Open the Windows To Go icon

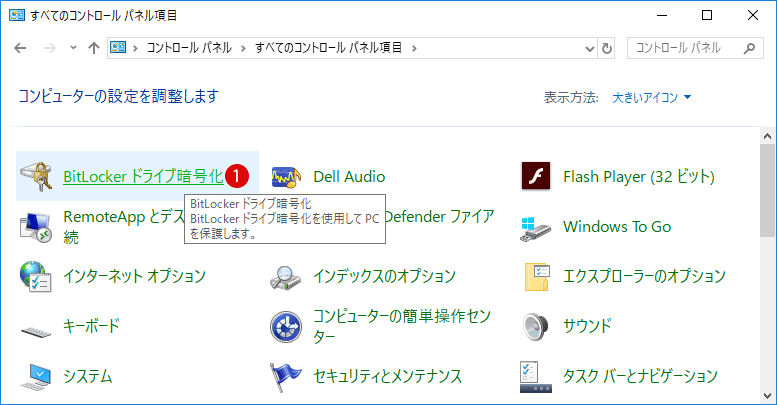point(535,228)
